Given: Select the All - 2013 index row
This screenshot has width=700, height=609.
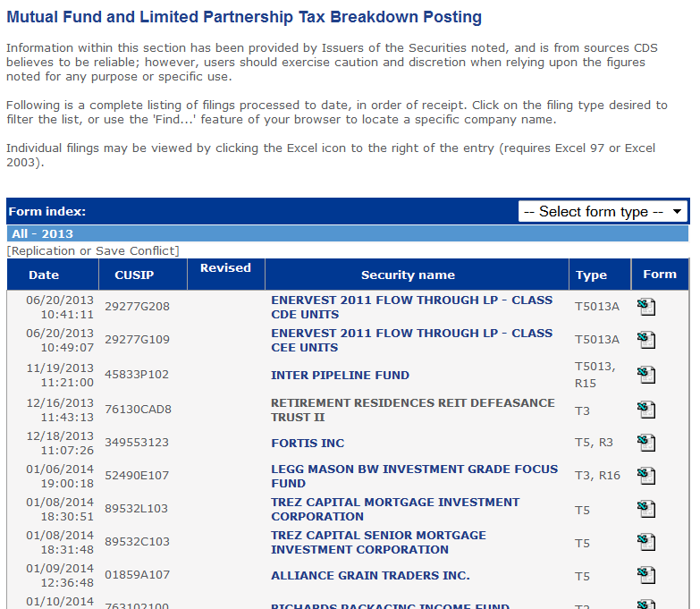Looking at the screenshot, I should [348, 233].
